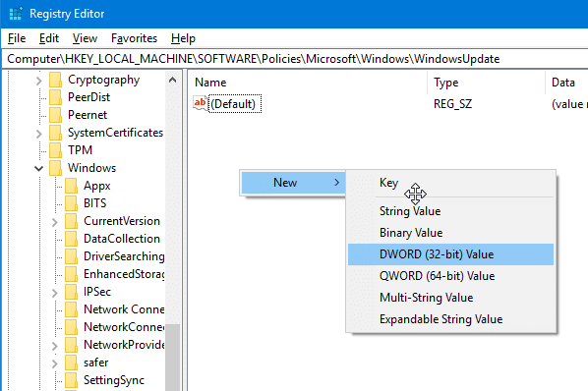The width and height of the screenshot is (588, 391).
Task: Click the tree pane vertical scrollbar thumb
Action: [x=172, y=358]
